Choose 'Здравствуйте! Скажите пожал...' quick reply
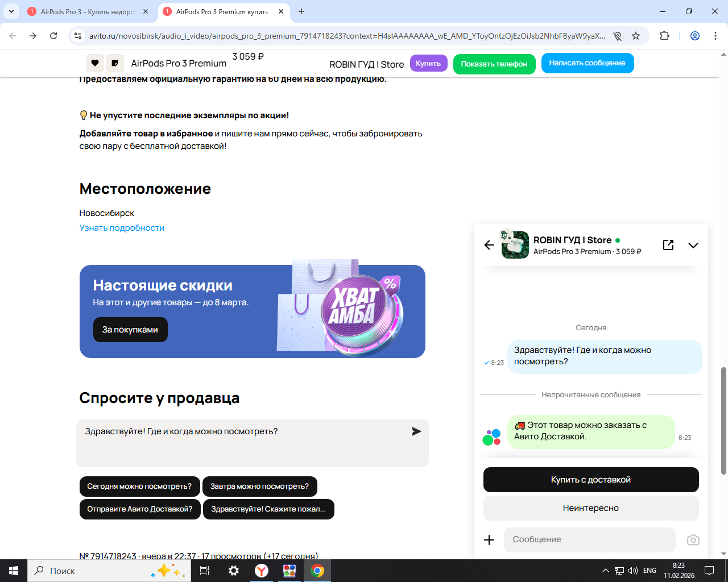Viewport: 728px width, 582px height. [x=268, y=509]
